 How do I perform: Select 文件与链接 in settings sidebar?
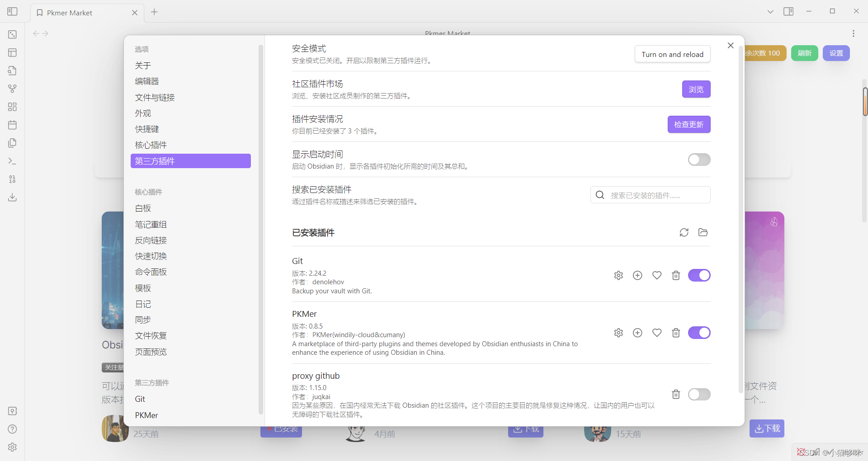191,97
